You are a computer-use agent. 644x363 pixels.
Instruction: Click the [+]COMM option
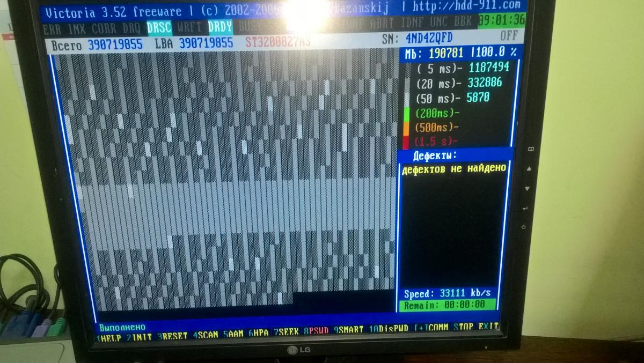432,328
